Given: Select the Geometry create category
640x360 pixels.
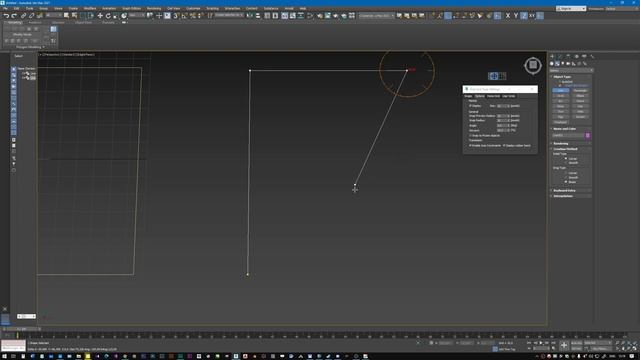Looking at the screenshot, I should [x=551, y=64].
